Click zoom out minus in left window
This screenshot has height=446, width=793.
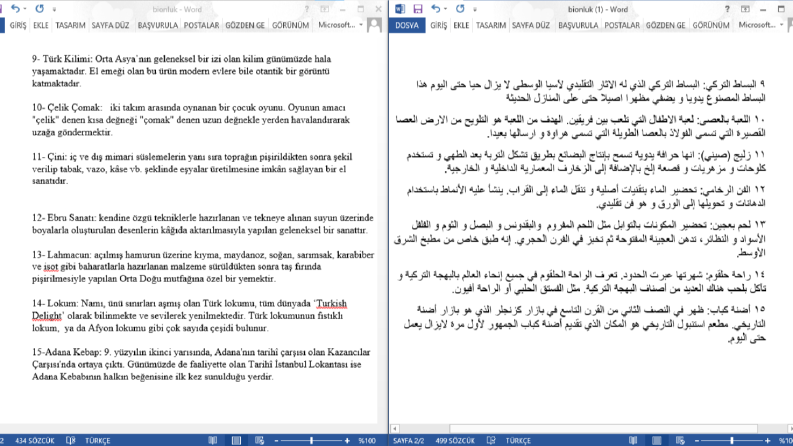click(x=276, y=441)
